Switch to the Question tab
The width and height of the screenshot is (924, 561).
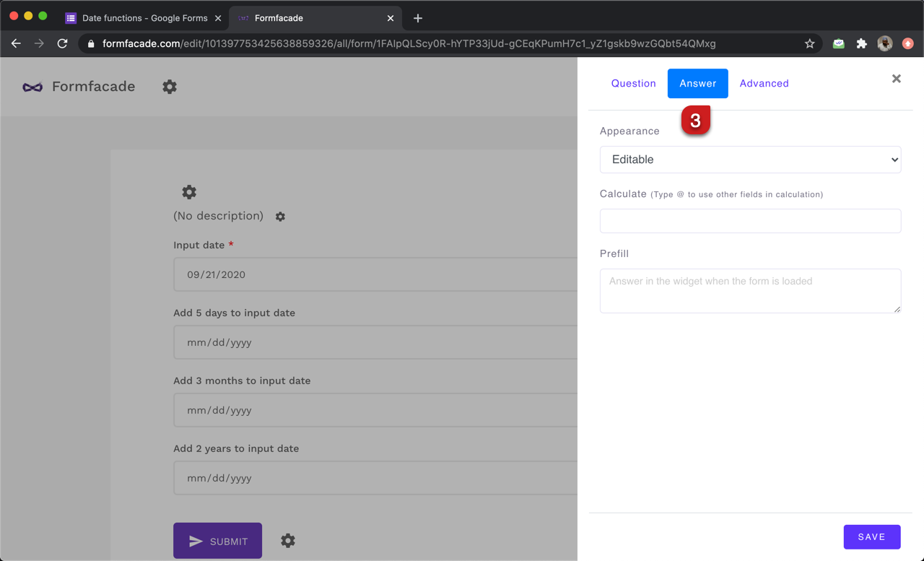click(633, 84)
